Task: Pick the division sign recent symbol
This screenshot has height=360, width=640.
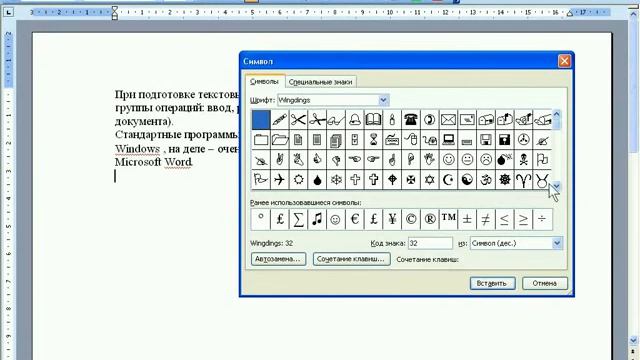Action: pyautogui.click(x=542, y=219)
